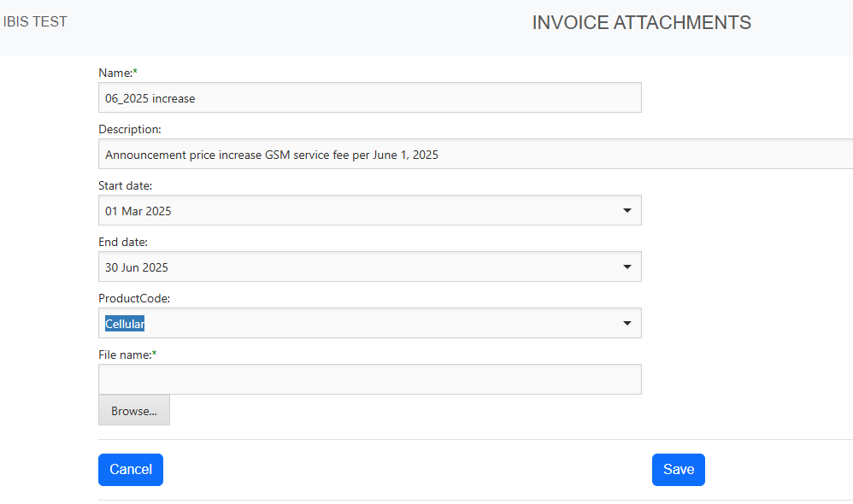Click the Start date: label
The width and height of the screenshot is (853, 504).
tap(126, 185)
